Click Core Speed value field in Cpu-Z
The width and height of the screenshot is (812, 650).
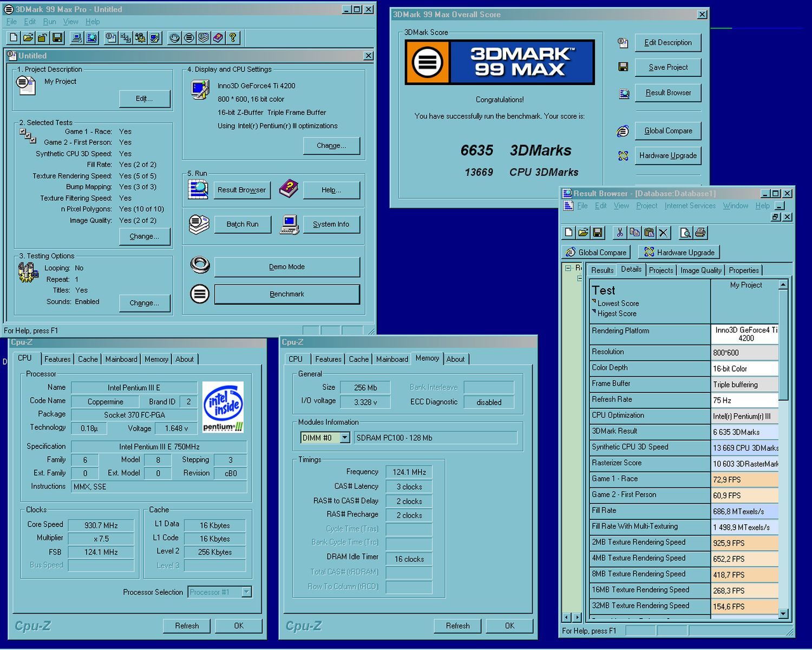pyautogui.click(x=101, y=525)
